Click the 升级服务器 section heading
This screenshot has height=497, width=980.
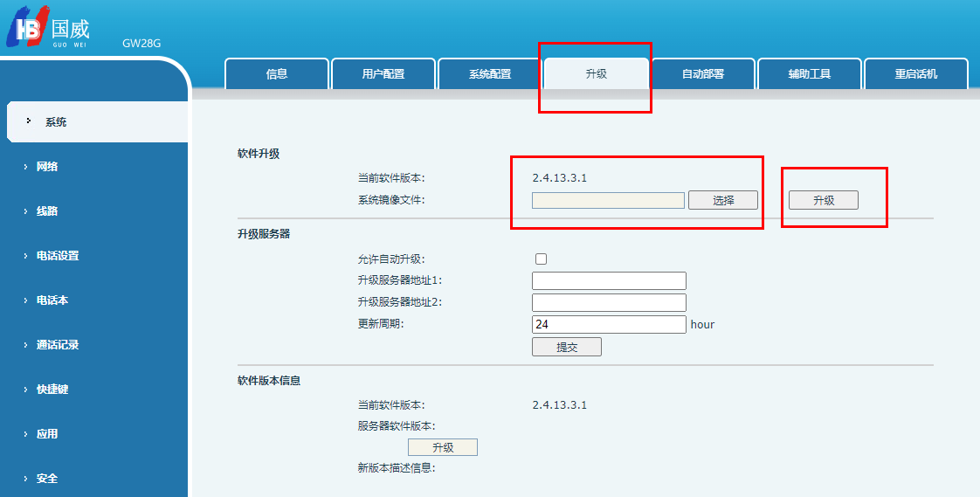pos(264,234)
